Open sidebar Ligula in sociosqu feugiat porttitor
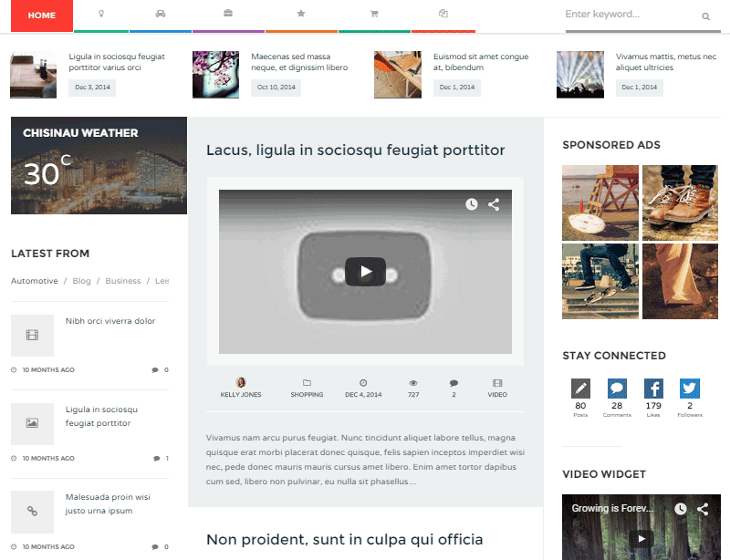 (101, 416)
